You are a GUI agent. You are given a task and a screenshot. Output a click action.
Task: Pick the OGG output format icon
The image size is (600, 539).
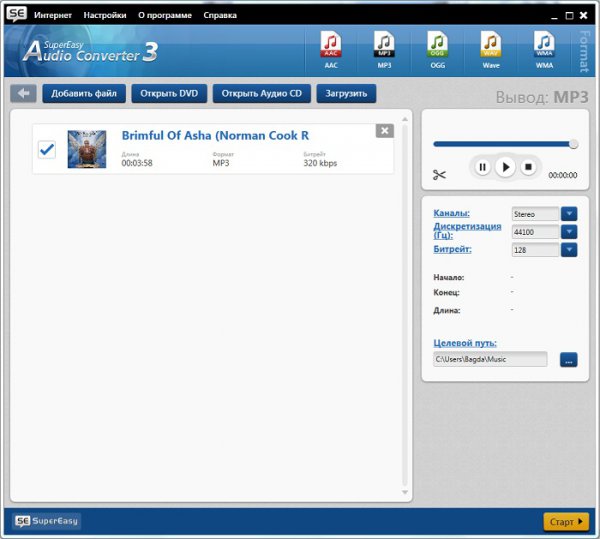coord(437,50)
